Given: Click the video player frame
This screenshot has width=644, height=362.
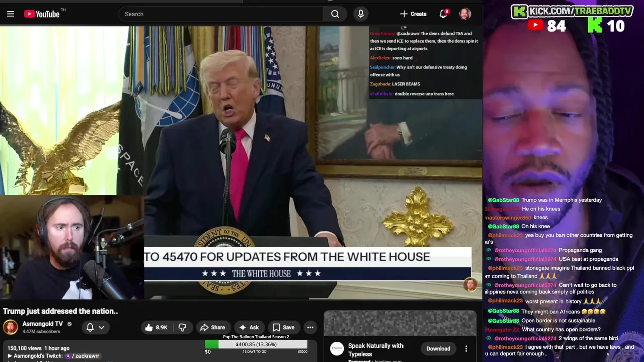Looking at the screenshot, I should [x=241, y=162].
